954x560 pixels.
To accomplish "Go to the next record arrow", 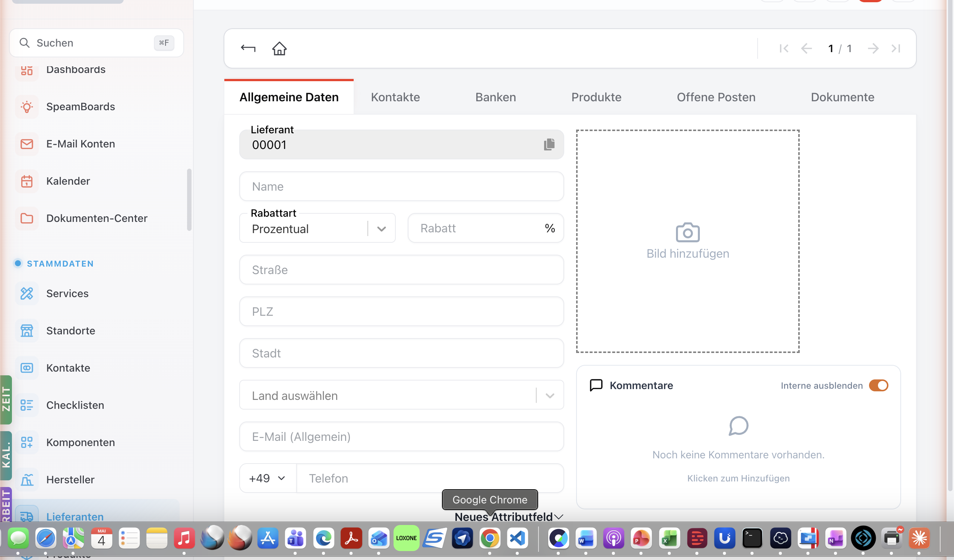I will tap(873, 48).
